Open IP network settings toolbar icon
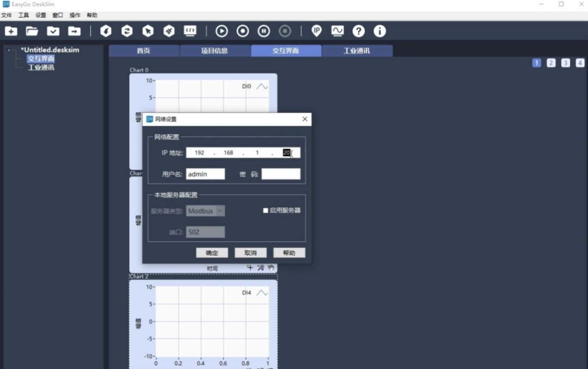The image size is (588, 369). pyautogui.click(x=316, y=31)
